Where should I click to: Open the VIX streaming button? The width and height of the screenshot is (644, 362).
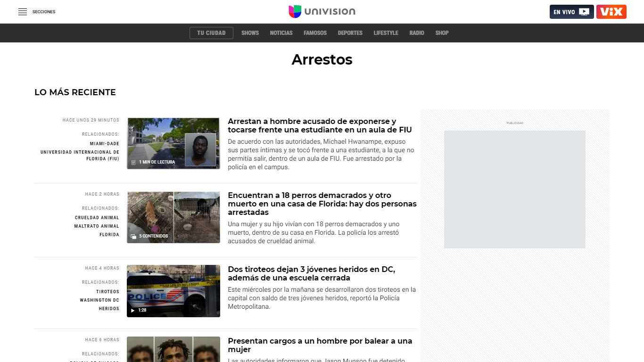pos(611,12)
